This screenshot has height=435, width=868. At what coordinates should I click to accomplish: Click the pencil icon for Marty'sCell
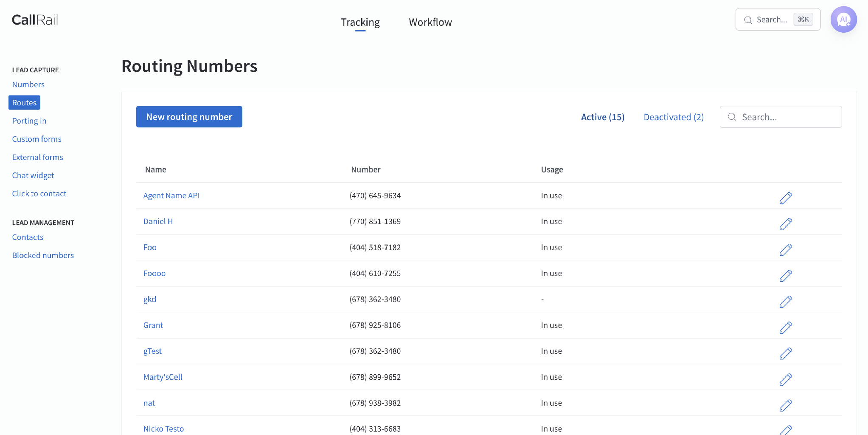(x=786, y=379)
